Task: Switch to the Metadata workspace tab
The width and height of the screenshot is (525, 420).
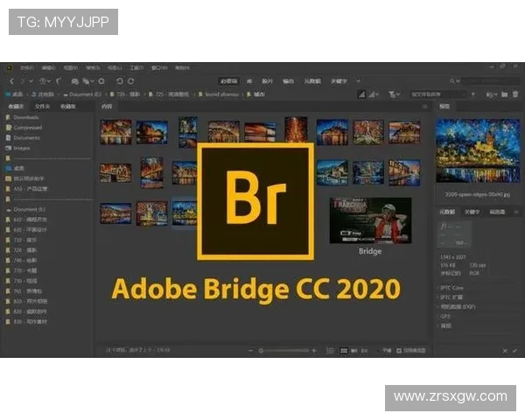Action: [x=311, y=80]
